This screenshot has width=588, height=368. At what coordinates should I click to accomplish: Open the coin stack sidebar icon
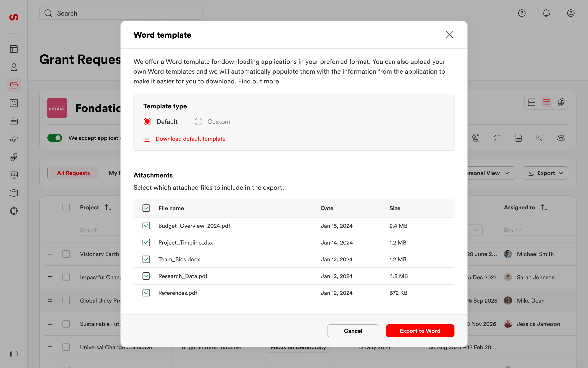click(x=14, y=157)
